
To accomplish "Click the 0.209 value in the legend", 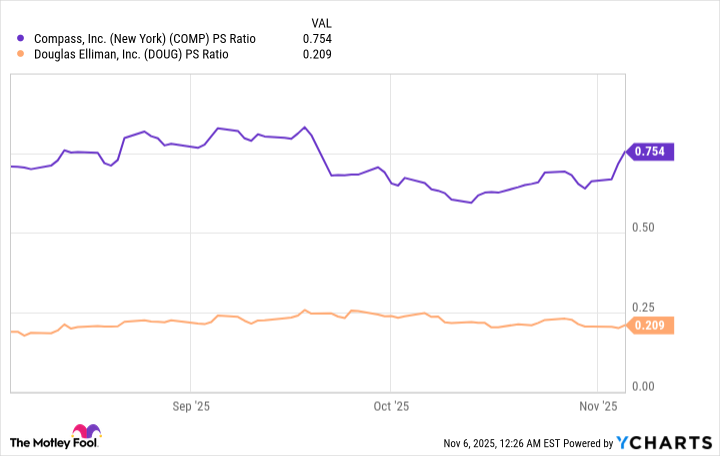I will point(320,54).
